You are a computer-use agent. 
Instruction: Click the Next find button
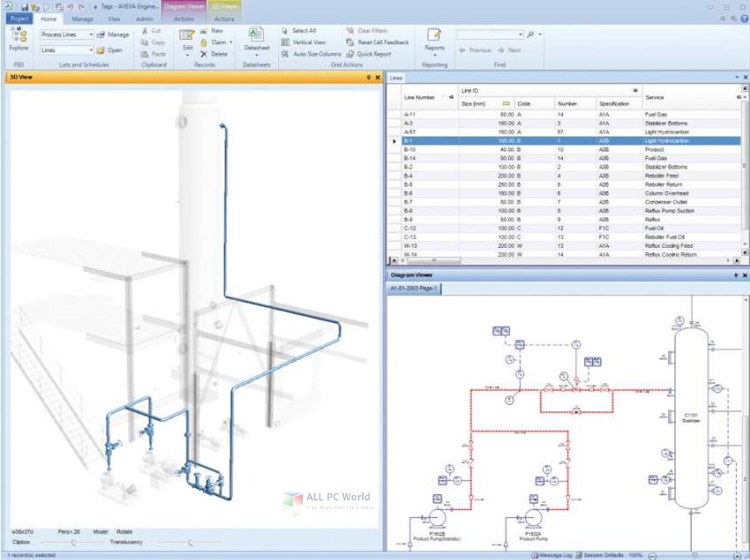pos(510,50)
